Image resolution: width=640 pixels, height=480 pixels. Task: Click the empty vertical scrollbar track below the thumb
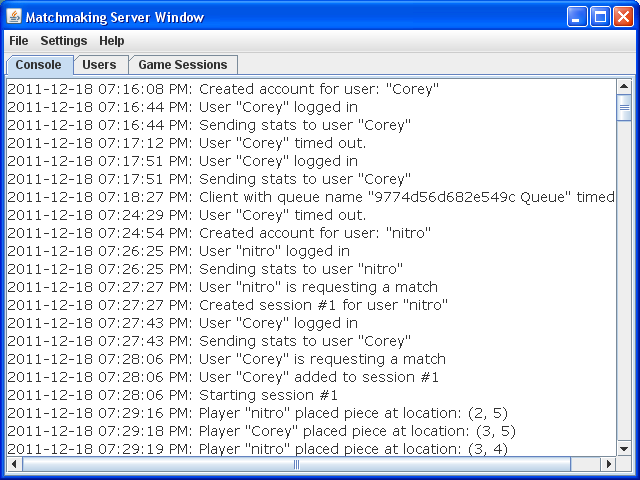[624, 300]
